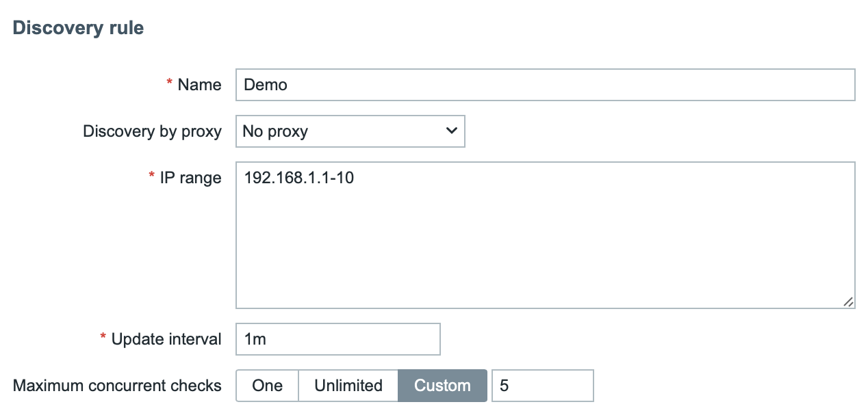Click the Name input field containing Demo
This screenshot has width=868, height=413.
(x=545, y=85)
